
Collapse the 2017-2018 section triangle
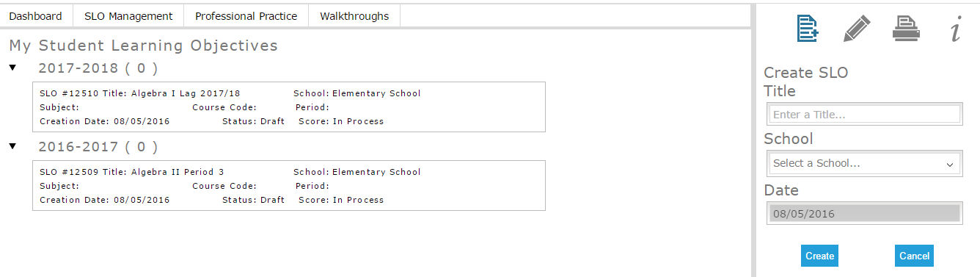[x=12, y=68]
